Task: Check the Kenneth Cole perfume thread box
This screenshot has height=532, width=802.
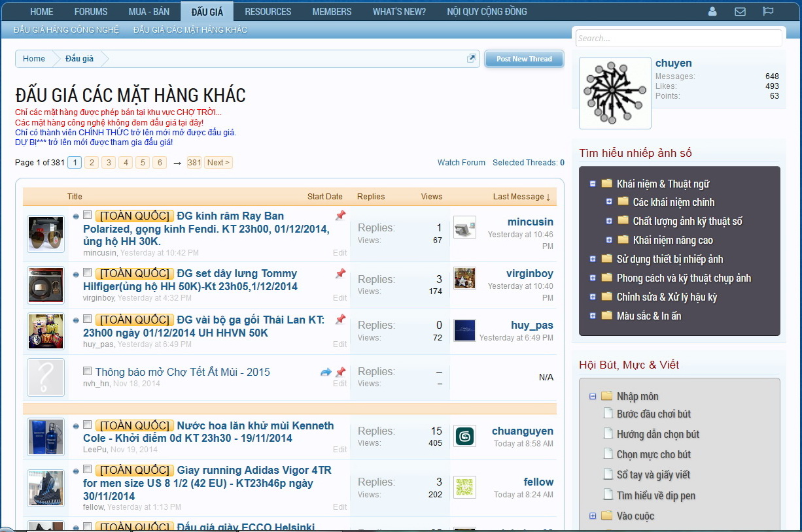Action: [x=88, y=425]
